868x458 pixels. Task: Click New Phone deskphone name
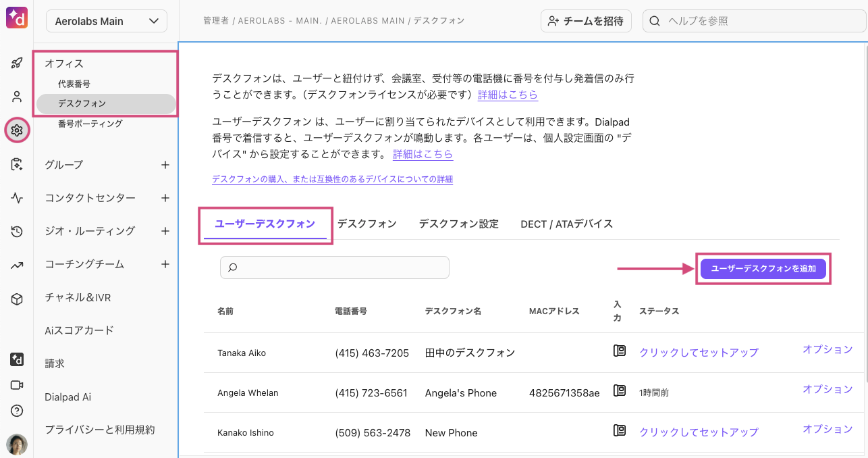coord(451,432)
